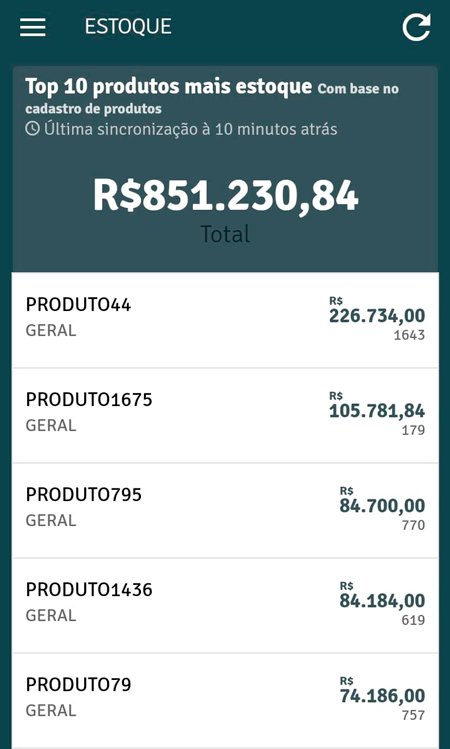Image resolution: width=450 pixels, height=749 pixels.
Task: Tap the 84.184,00 amount for PRODUTO1436
Action: coord(382,601)
